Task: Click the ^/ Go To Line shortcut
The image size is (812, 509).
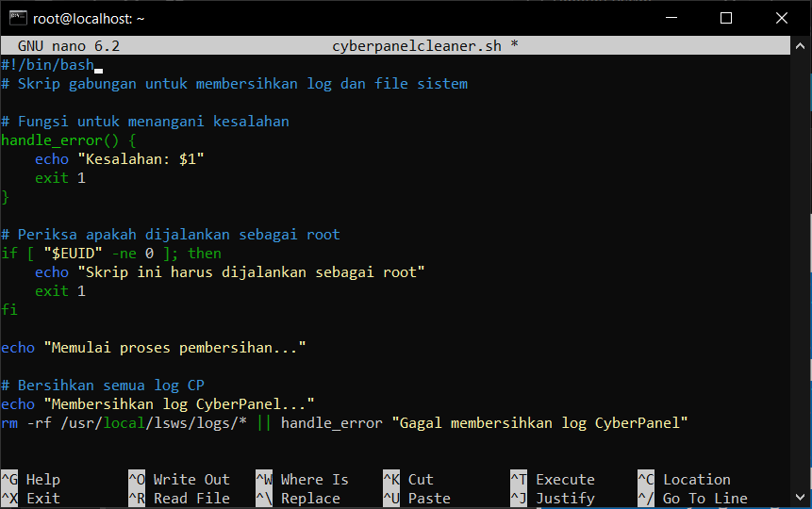Action: (691, 499)
